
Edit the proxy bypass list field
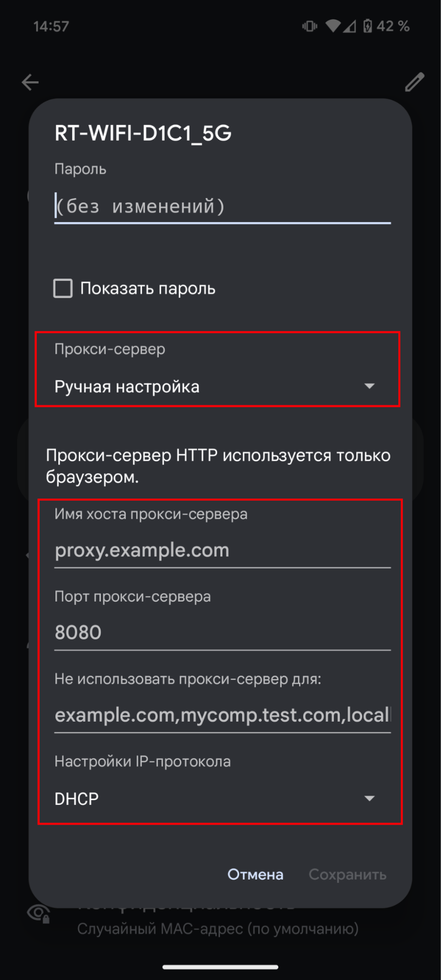(x=222, y=715)
